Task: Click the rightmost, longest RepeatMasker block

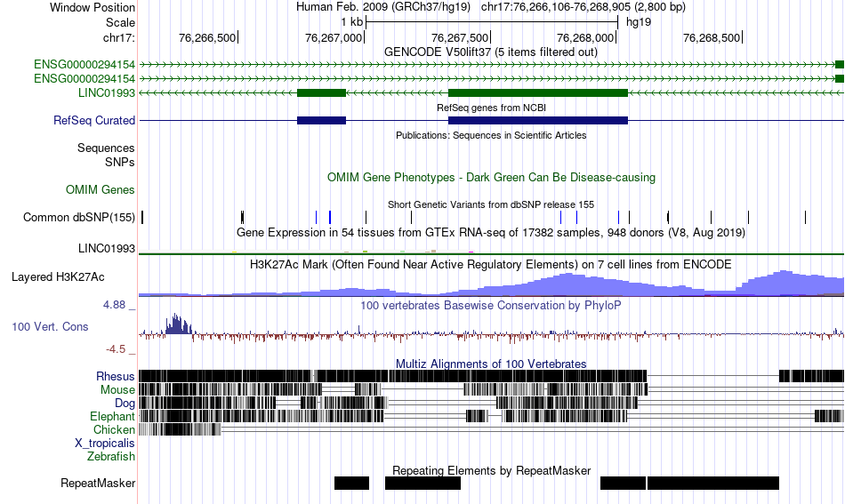Action: [713, 483]
